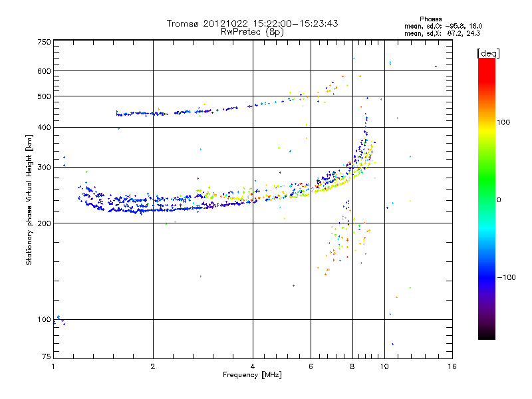
Task: Click the 'mean, sd,O: -95.8, 18.0' line
Action: tap(443, 26)
